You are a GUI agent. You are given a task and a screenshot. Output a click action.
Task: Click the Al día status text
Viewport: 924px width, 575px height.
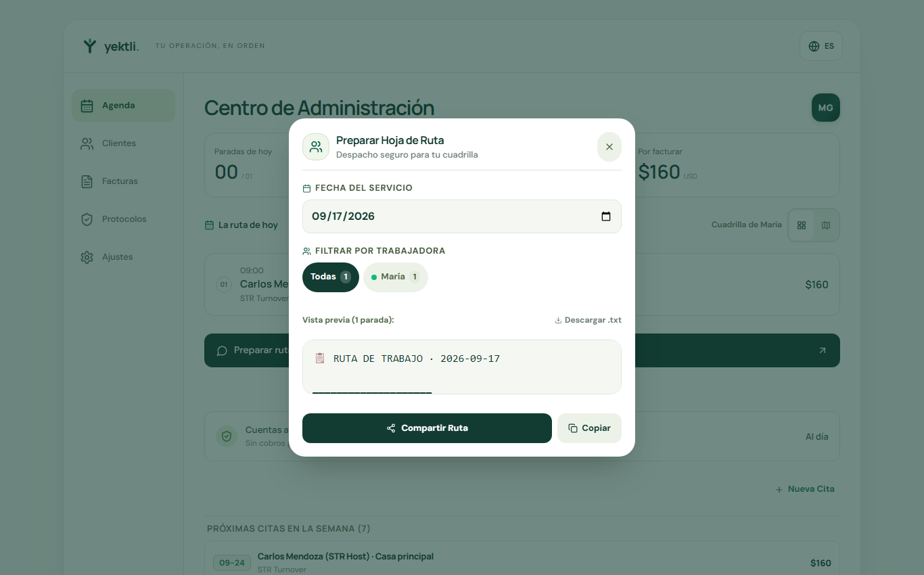pyautogui.click(x=817, y=437)
